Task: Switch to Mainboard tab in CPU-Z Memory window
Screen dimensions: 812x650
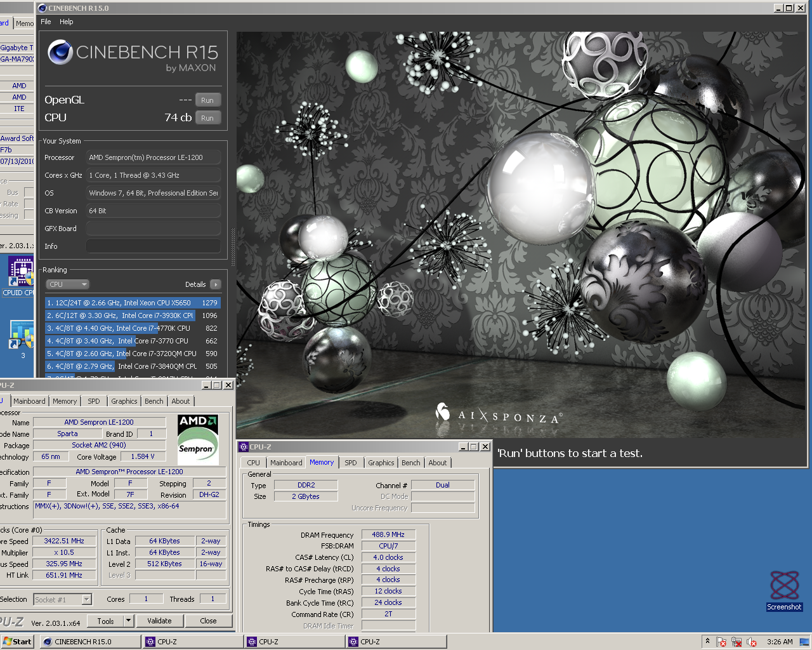Action: [x=286, y=463]
